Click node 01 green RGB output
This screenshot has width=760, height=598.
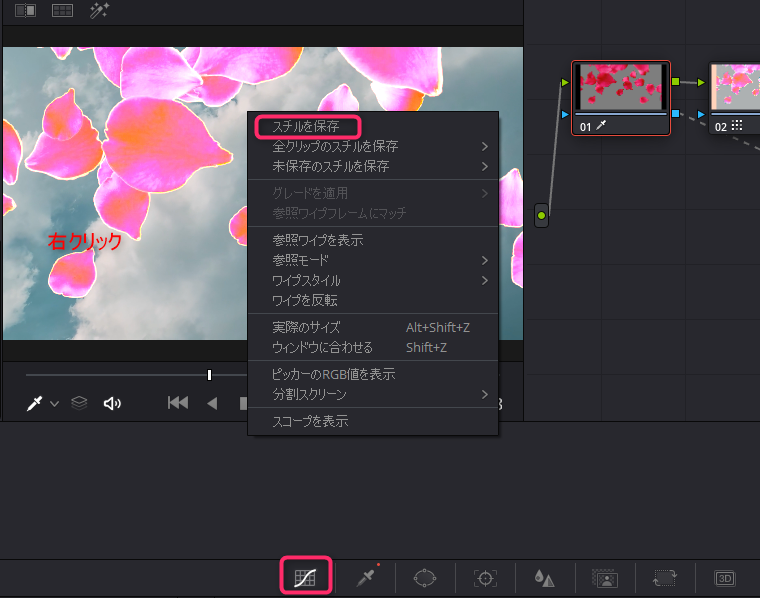point(676,81)
